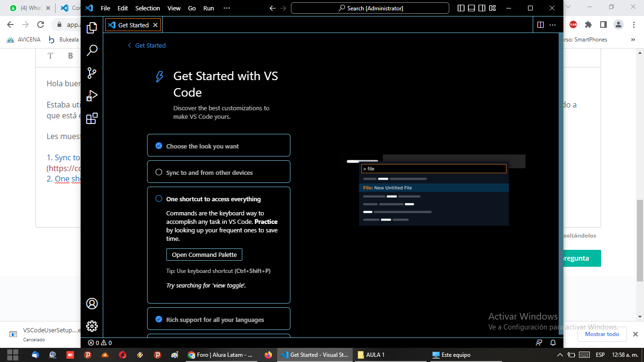Open the Explorer view in activity bar
644x362 pixels.
[92, 27]
